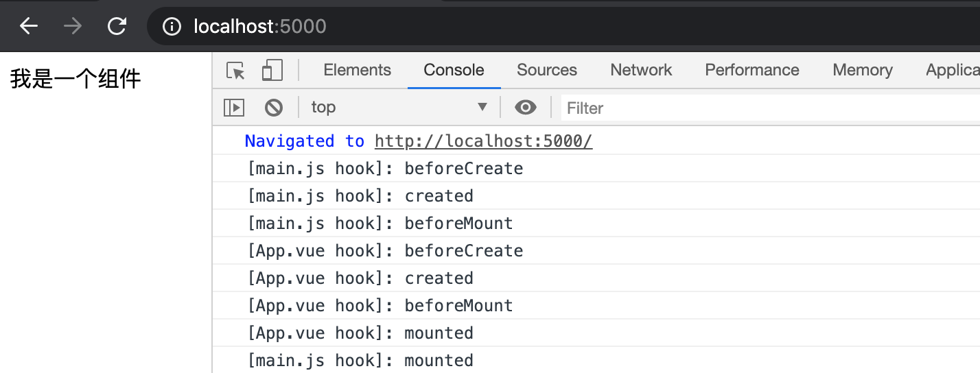This screenshot has width=980, height=373.
Task: Open the Performance tab
Action: 752,70
